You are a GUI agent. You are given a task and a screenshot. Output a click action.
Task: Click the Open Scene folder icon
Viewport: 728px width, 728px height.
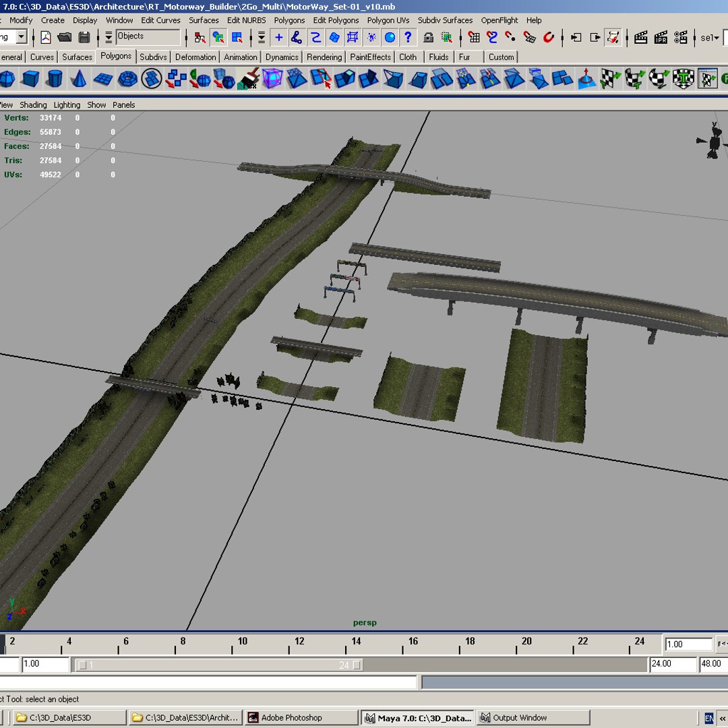[x=65, y=37]
